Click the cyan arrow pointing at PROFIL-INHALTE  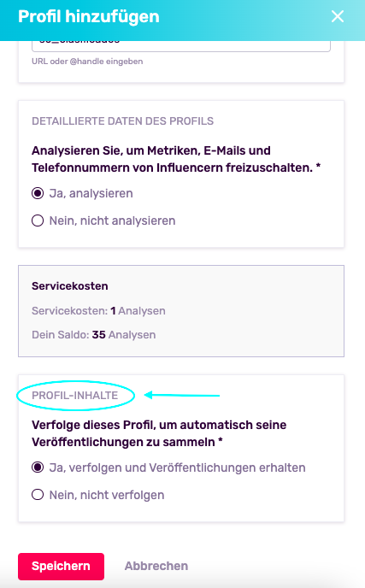coord(182,395)
